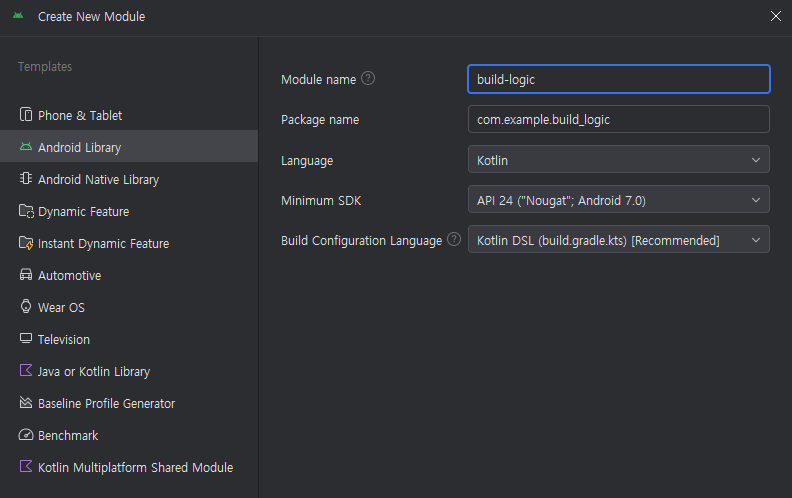Viewport: 792px width, 498px height.
Task: Click the Package name field com.example.build_logic
Action: pyautogui.click(x=619, y=119)
